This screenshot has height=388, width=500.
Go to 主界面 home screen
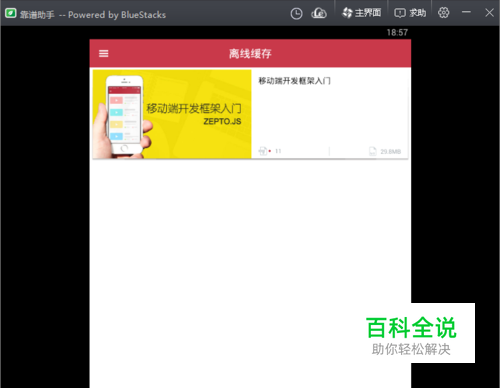(361, 13)
